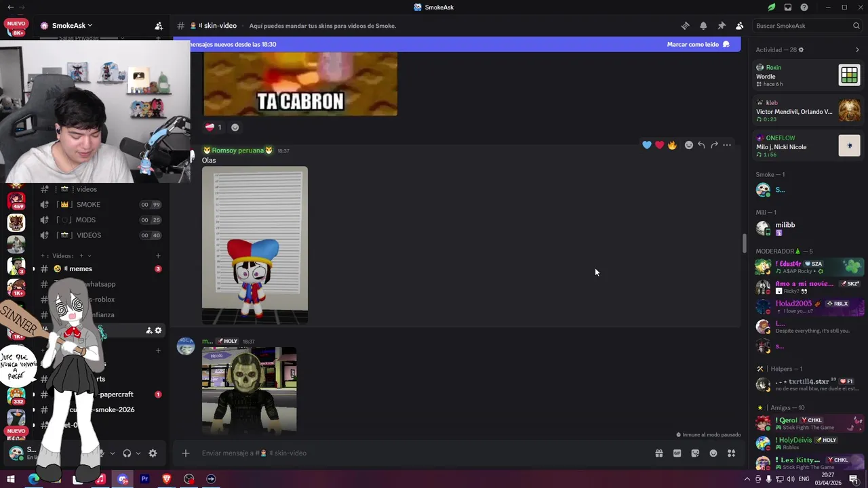Show hidden system tray icons
The height and width of the screenshot is (488, 868).
747,479
